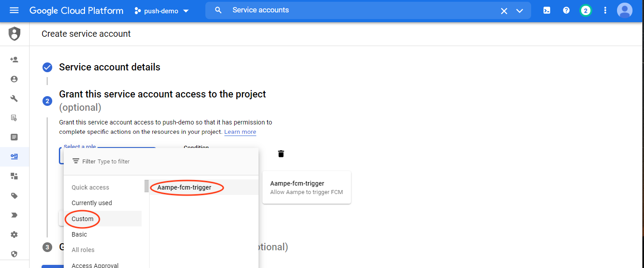Select the Custom role category

pos(103,219)
